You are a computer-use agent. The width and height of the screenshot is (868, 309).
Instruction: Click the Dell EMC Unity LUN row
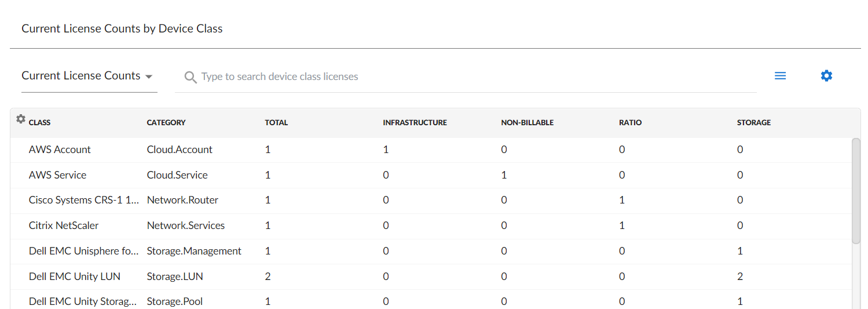point(75,277)
